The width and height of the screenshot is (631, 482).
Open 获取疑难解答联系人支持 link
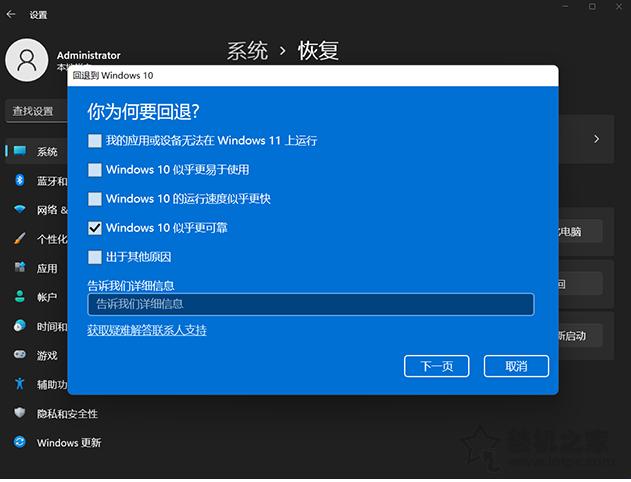147,330
